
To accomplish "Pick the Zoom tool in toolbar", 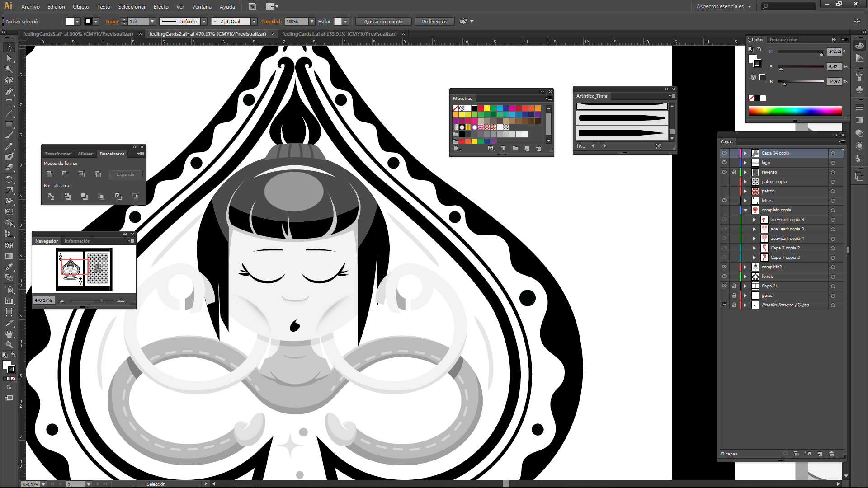I will [9, 345].
